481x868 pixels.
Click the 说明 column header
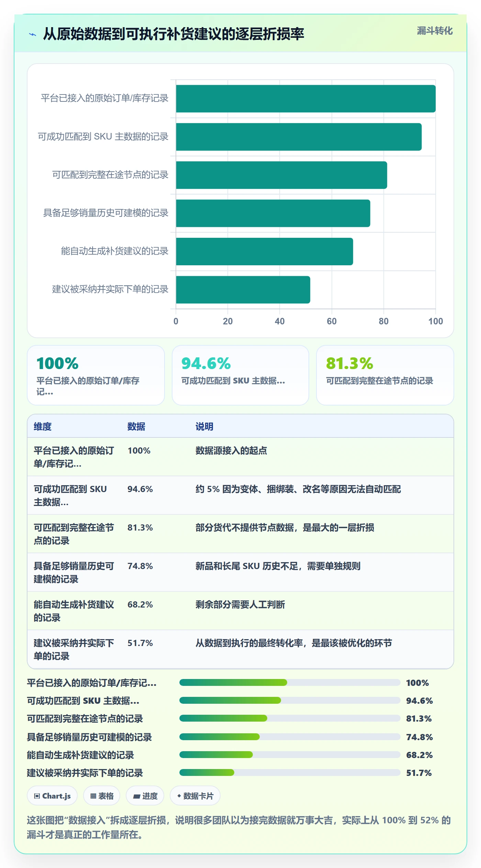click(204, 426)
